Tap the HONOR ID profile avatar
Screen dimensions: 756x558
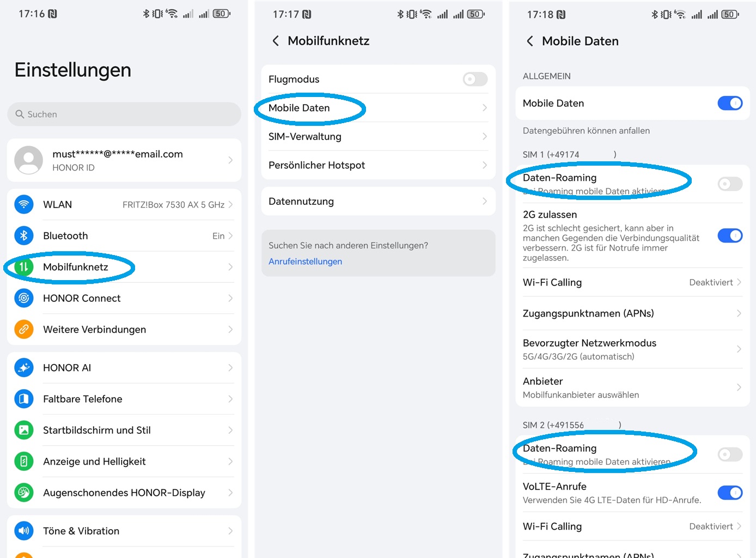(x=28, y=160)
